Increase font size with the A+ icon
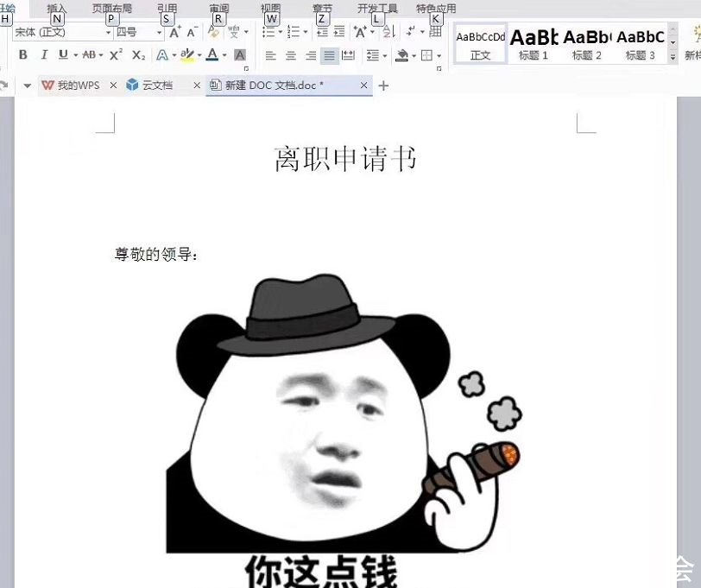This screenshot has width=701, height=588. pos(174,32)
